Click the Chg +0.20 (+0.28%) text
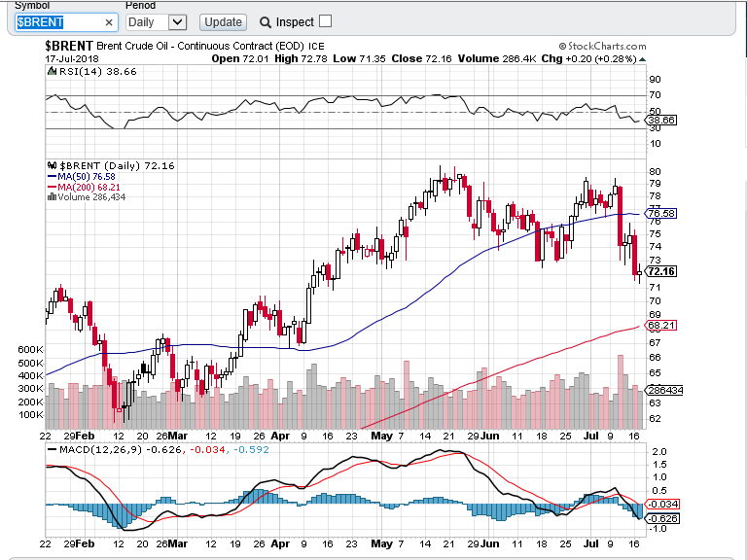Image resolution: width=747 pixels, height=560 pixels. [x=588, y=58]
